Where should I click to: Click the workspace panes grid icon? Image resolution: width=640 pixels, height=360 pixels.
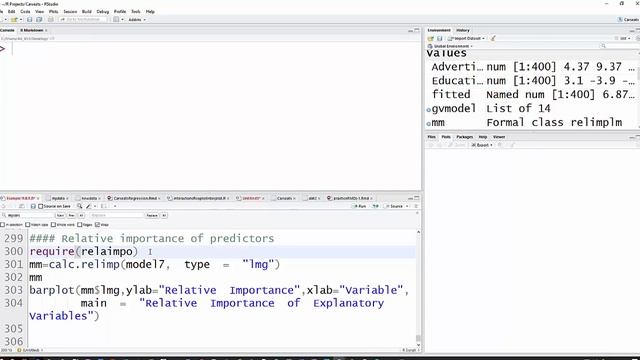(116, 20)
